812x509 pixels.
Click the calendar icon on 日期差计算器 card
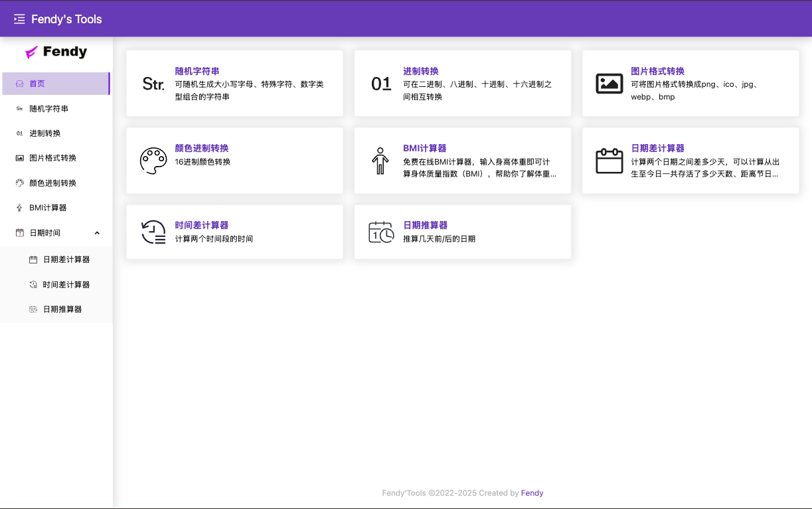pyautogui.click(x=609, y=161)
